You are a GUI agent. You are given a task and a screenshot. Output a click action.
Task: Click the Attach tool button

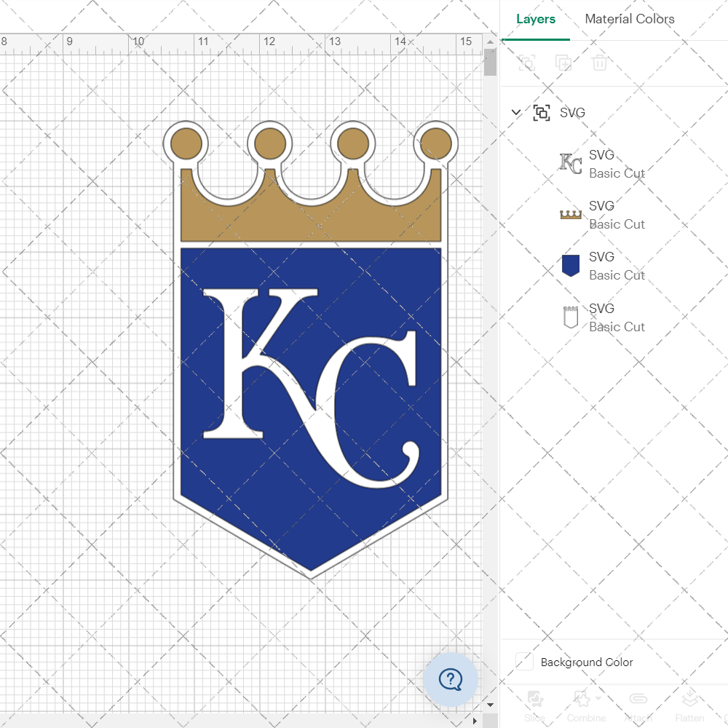pyautogui.click(x=638, y=706)
